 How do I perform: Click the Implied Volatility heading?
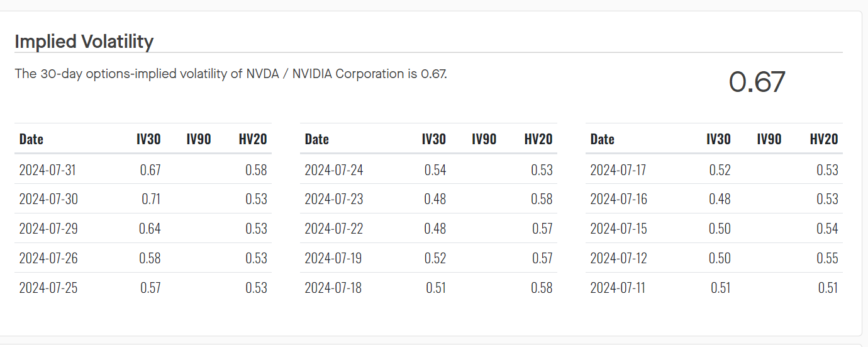(x=84, y=42)
